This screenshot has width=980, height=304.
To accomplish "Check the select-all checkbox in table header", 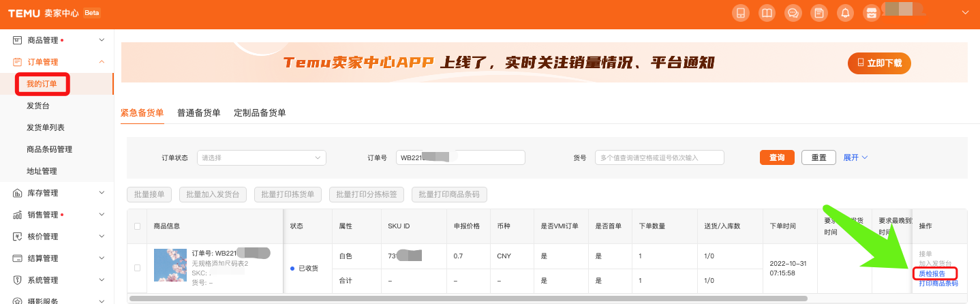I will [138, 226].
